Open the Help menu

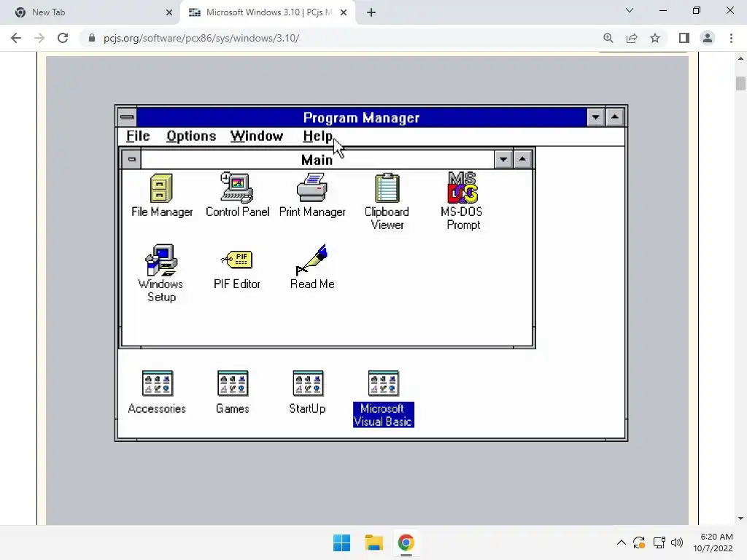coord(318,136)
